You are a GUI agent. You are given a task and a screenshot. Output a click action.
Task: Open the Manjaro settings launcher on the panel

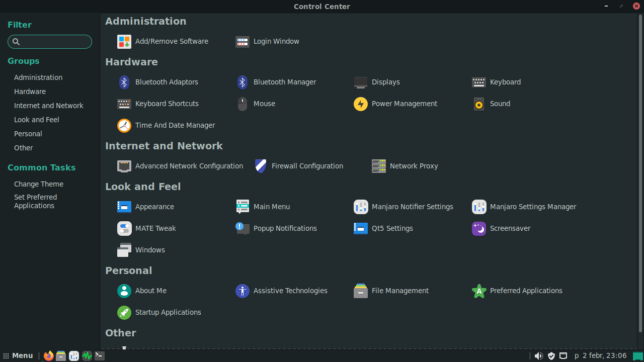click(x=74, y=356)
